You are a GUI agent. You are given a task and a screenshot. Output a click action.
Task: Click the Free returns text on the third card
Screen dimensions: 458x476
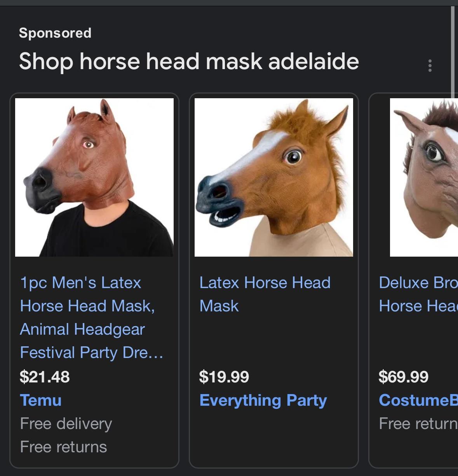pos(418,424)
